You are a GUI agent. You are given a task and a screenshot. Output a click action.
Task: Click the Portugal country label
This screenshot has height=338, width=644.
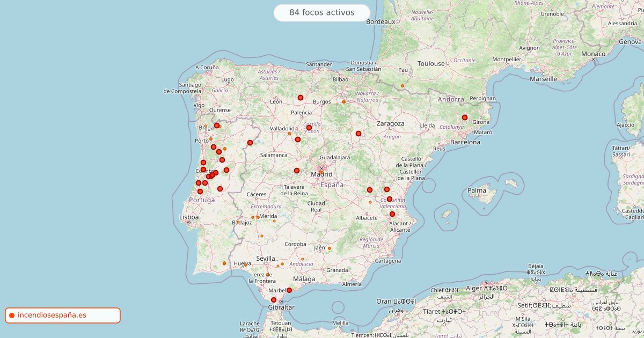pyautogui.click(x=203, y=200)
